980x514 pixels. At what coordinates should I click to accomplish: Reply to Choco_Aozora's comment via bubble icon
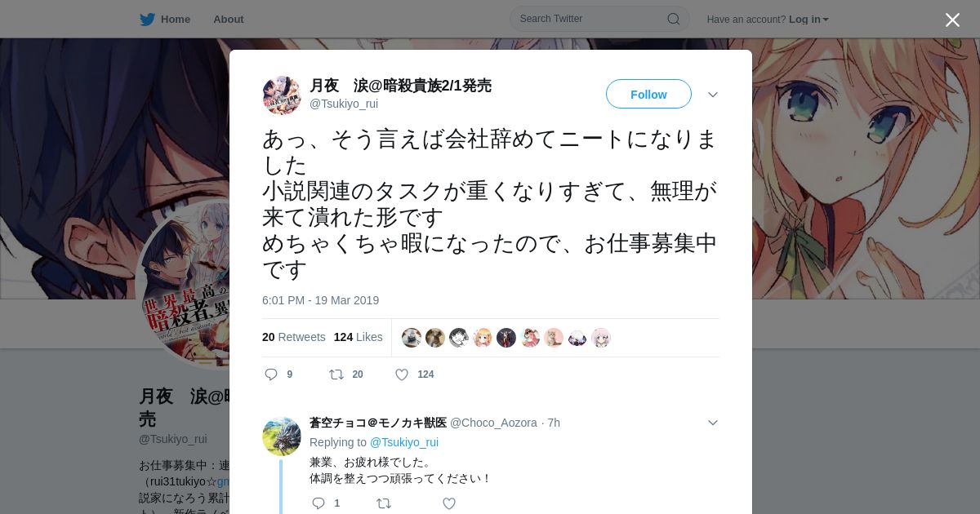click(x=318, y=503)
